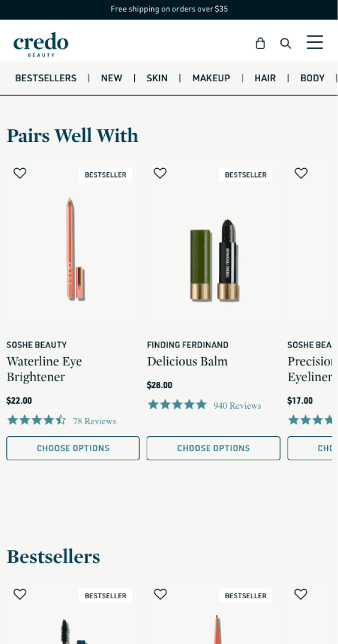The height and width of the screenshot is (644, 338).
Task: Toggle the wishlist heart on the rightmost bottom product
Action: [x=301, y=594]
